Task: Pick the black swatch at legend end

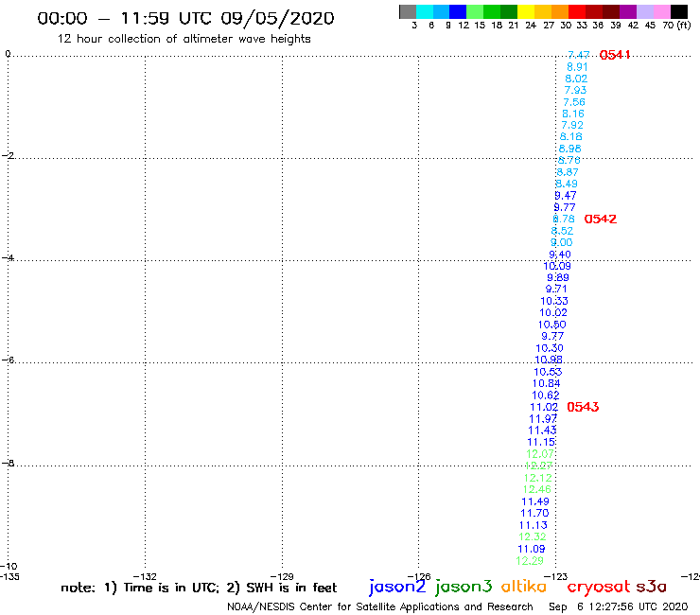Action: point(678,11)
